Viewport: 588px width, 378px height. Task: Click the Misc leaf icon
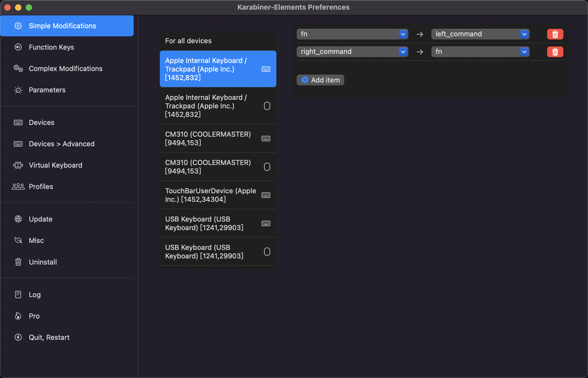click(x=18, y=241)
